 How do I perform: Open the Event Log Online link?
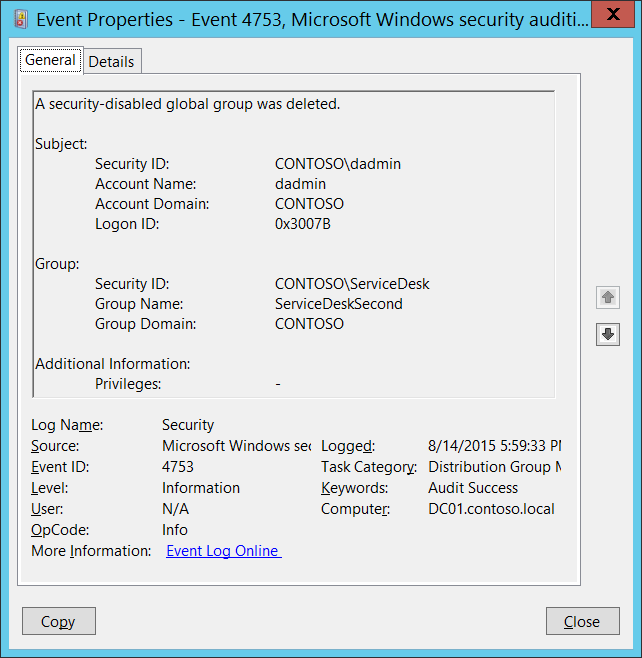coord(223,551)
